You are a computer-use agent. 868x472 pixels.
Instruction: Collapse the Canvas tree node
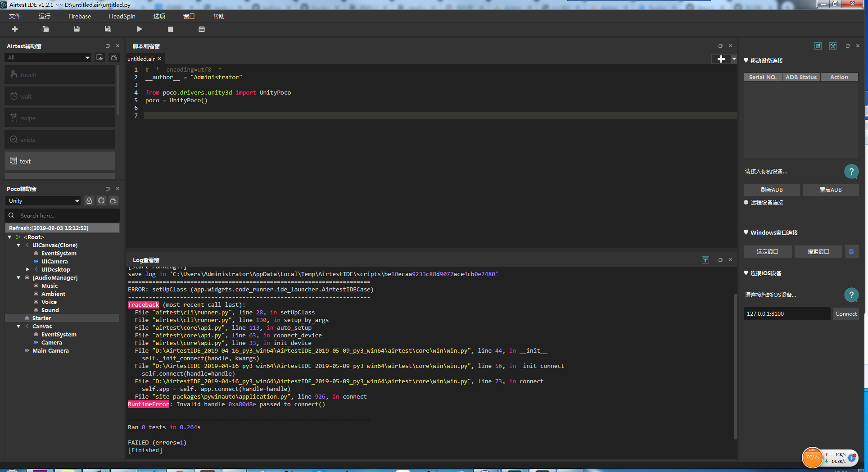pyautogui.click(x=18, y=326)
